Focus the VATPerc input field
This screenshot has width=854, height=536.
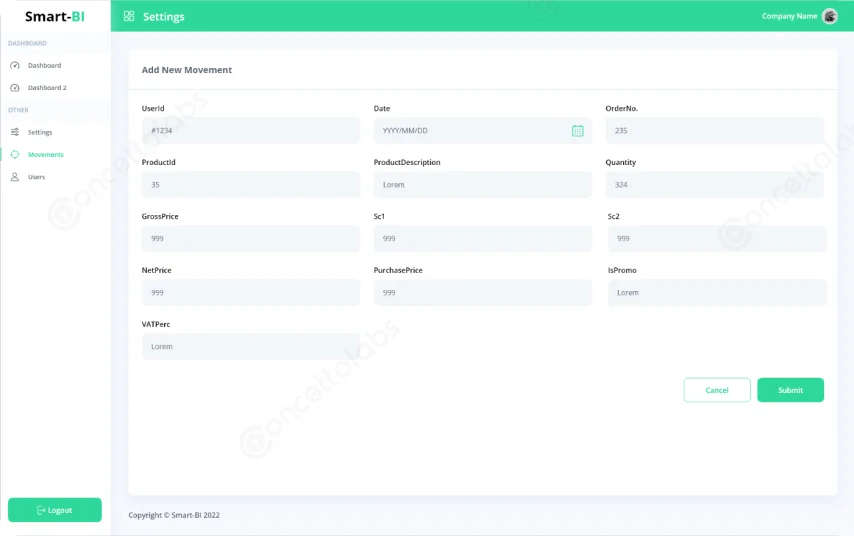pos(251,346)
